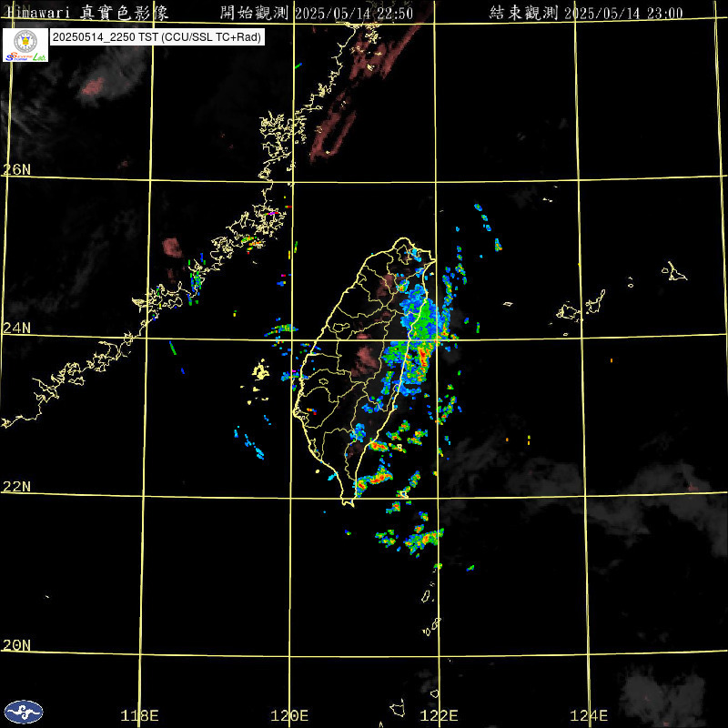
Task: Click the Himawari 真實色影像 title text
Action: [x=86, y=13]
